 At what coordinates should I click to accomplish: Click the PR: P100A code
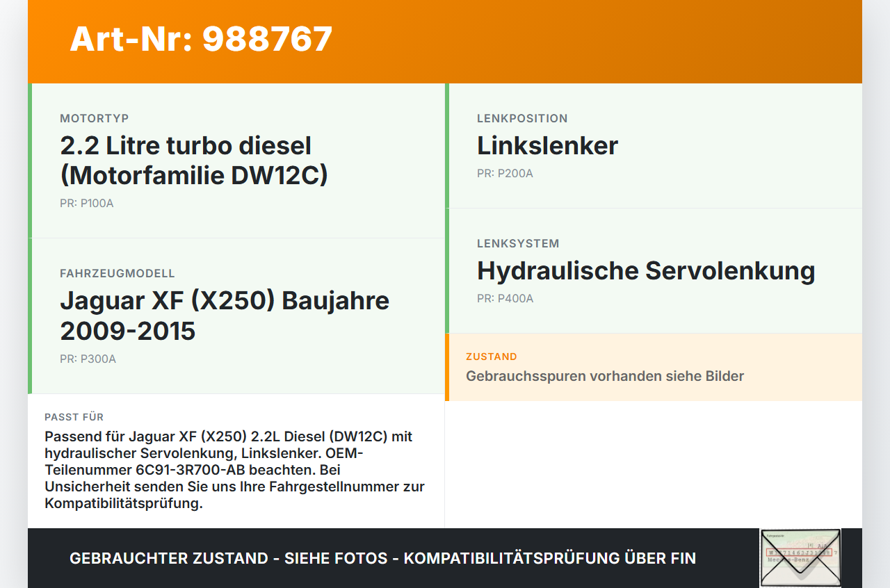(87, 203)
